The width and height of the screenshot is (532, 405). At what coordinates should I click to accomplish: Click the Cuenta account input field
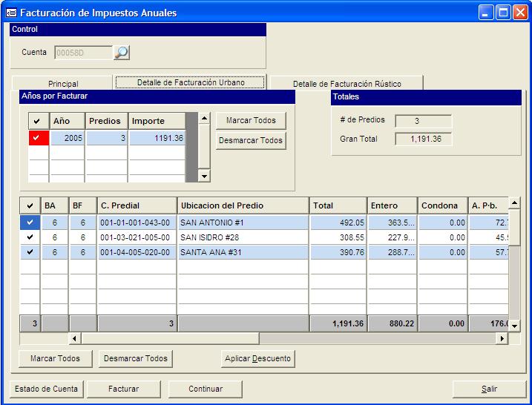click(82, 53)
